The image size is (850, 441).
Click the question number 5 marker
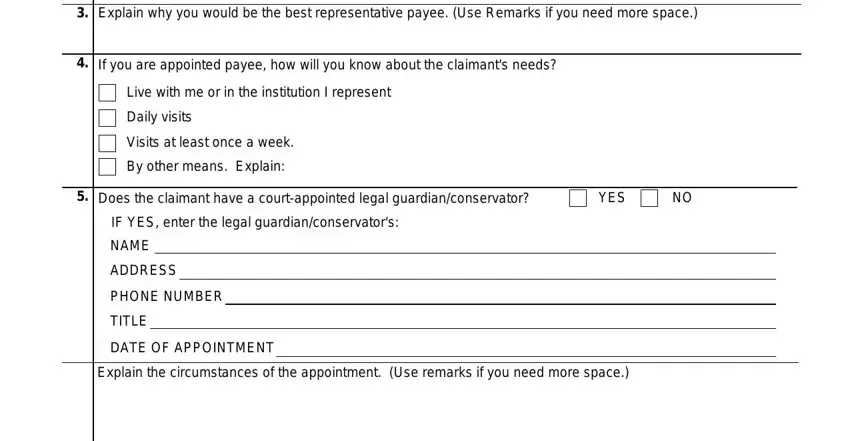(82, 196)
